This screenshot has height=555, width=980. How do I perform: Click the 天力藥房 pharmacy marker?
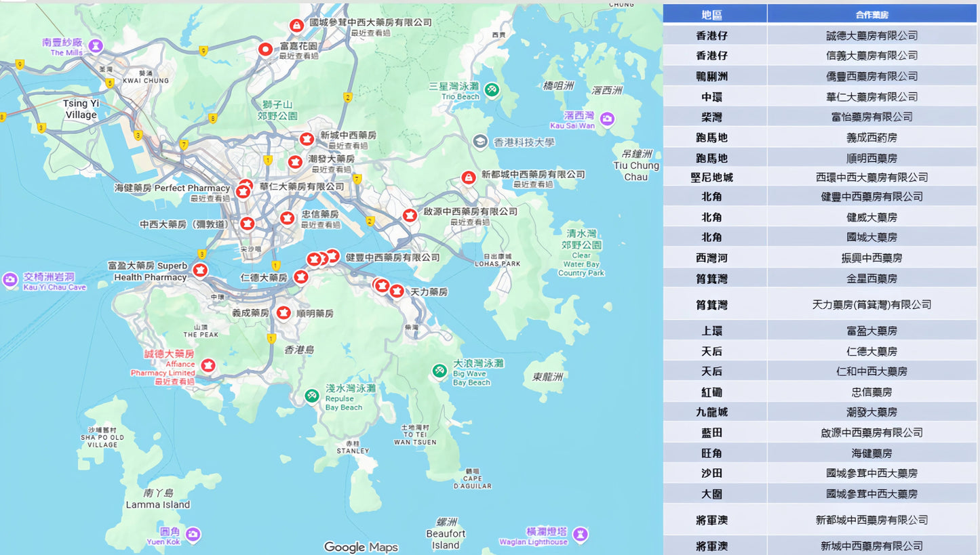397,290
